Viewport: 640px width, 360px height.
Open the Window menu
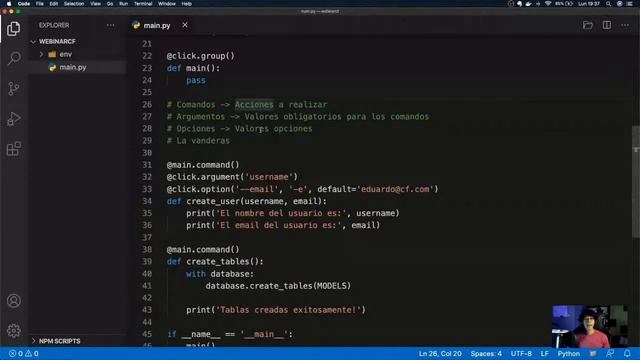pos(167,4)
